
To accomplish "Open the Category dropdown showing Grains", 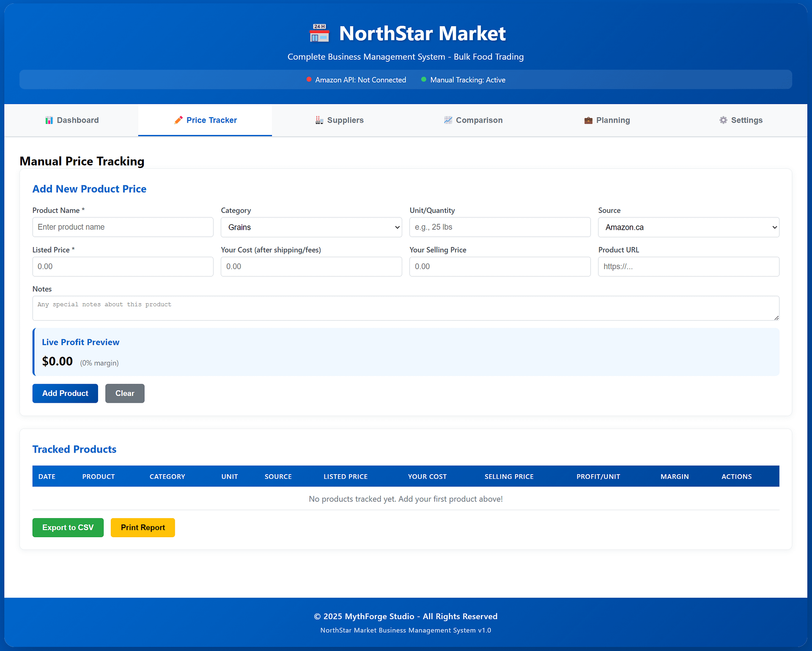I will [311, 227].
